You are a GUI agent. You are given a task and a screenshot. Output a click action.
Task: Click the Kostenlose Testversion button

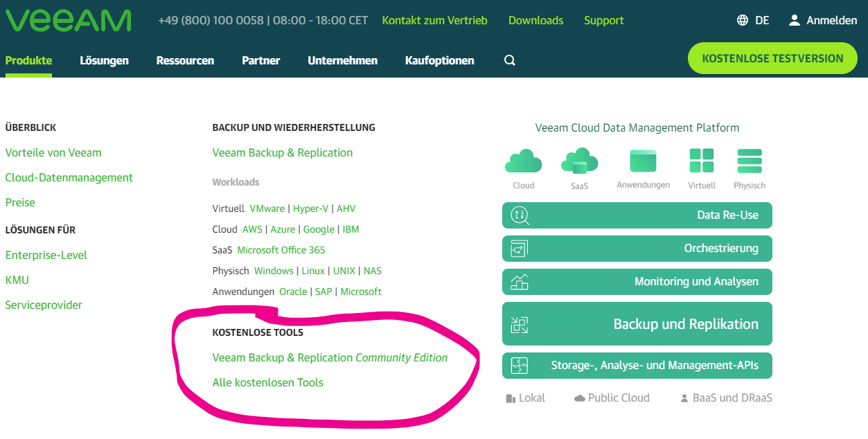[772, 58]
